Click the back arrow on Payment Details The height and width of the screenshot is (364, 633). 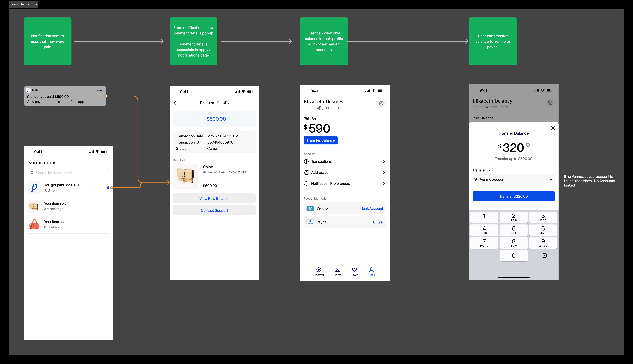175,103
